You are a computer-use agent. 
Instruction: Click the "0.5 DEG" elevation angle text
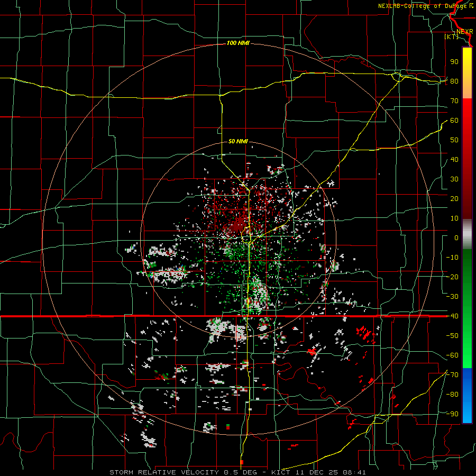(x=241, y=472)
